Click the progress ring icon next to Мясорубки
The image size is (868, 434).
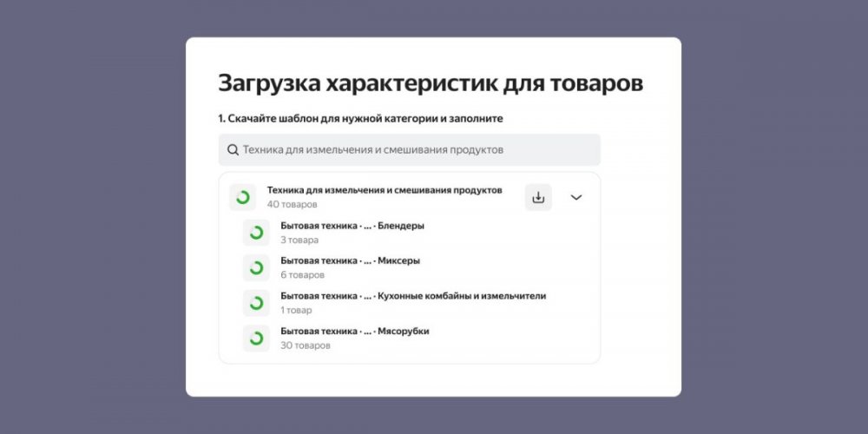pyautogui.click(x=256, y=338)
